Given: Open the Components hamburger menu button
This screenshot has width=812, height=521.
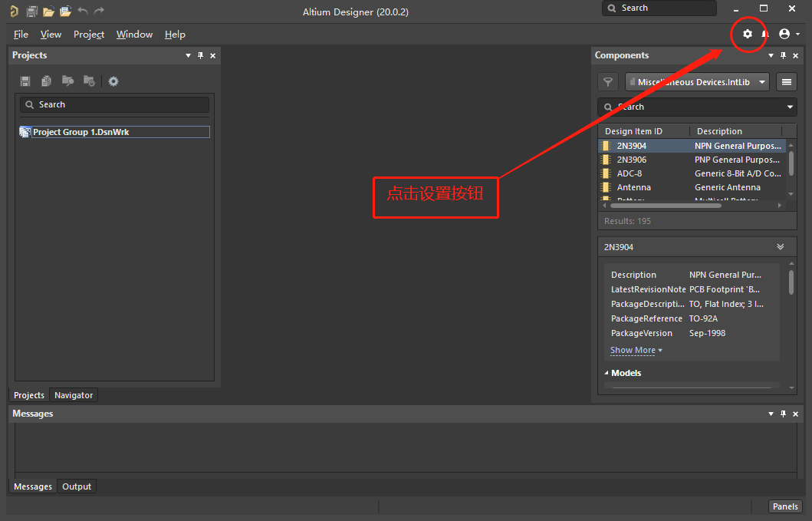Looking at the screenshot, I should (x=787, y=82).
